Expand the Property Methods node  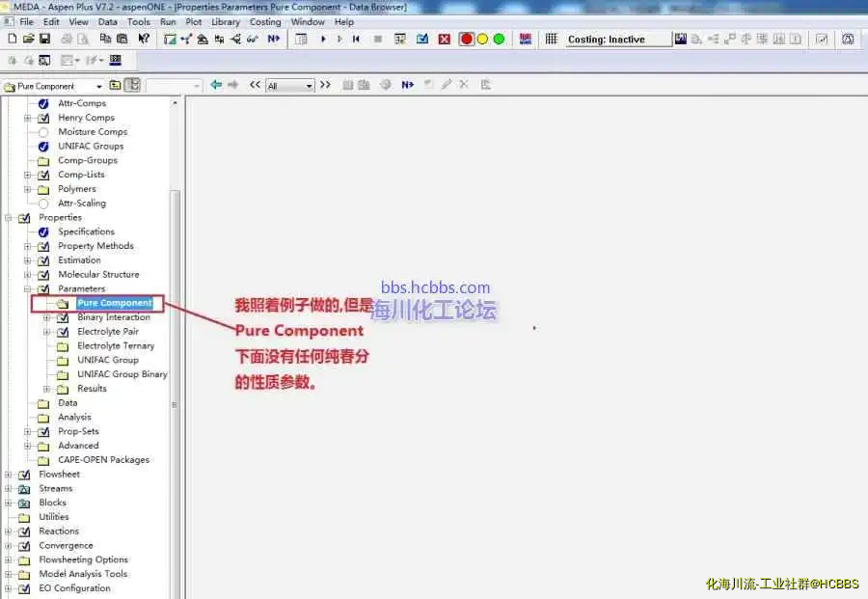coord(27,246)
